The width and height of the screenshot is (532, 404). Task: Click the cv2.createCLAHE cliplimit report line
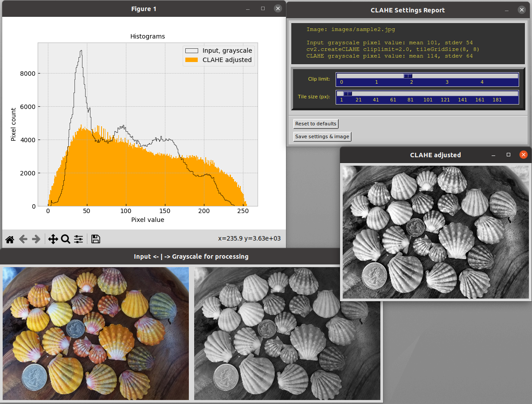[x=393, y=49]
